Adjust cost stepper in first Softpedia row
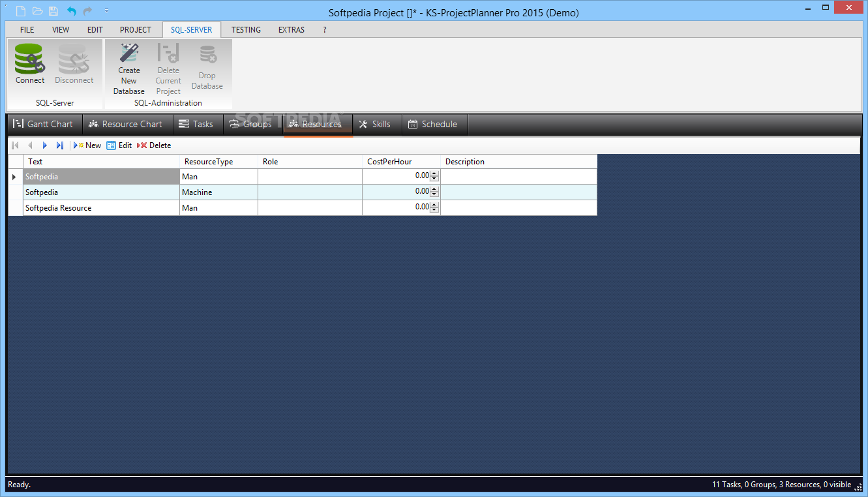The image size is (868, 497). (435, 176)
